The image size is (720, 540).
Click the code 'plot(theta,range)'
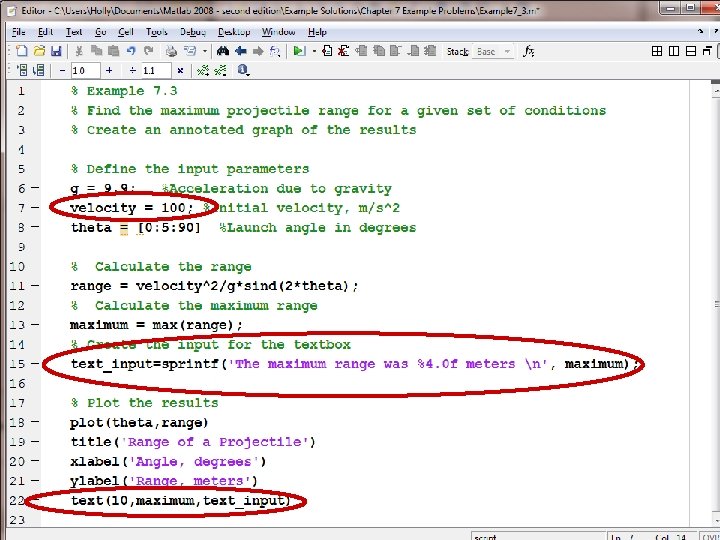[139, 422]
